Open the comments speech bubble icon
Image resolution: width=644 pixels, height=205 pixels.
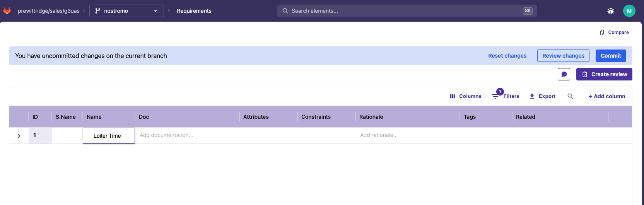coord(564,74)
